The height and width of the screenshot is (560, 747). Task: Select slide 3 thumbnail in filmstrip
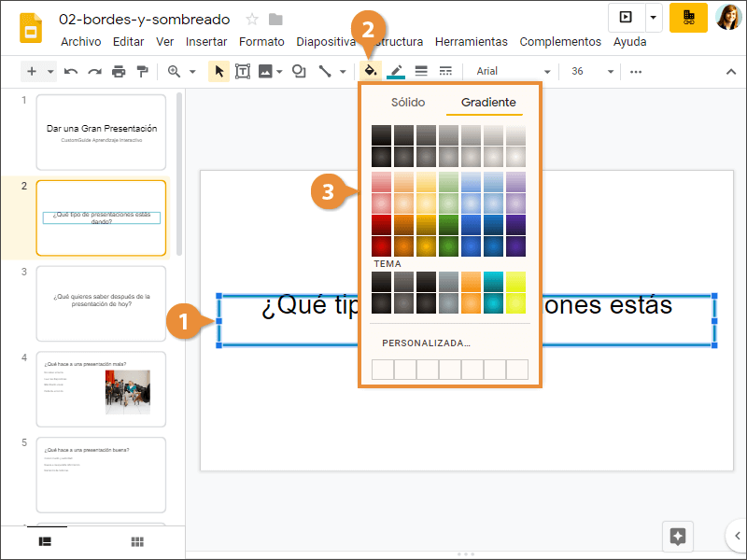tap(101, 303)
